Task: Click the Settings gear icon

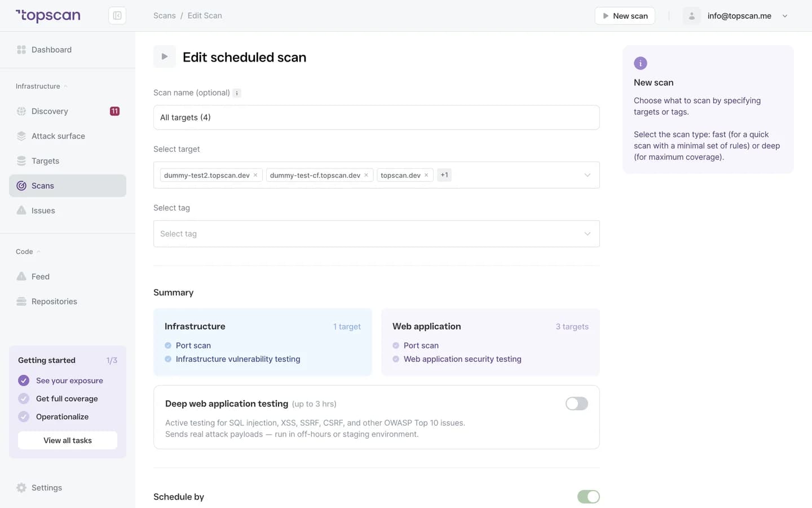Action: coord(21,488)
